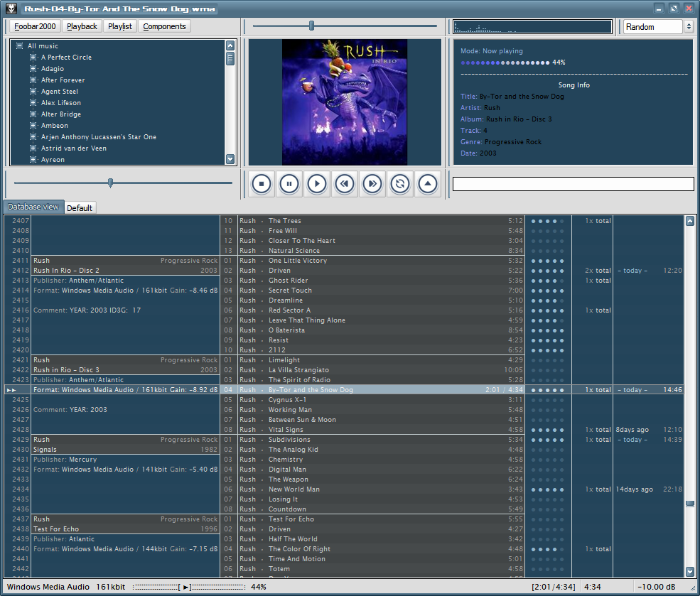
Task: Select the Database view tab
Action: coord(33,207)
